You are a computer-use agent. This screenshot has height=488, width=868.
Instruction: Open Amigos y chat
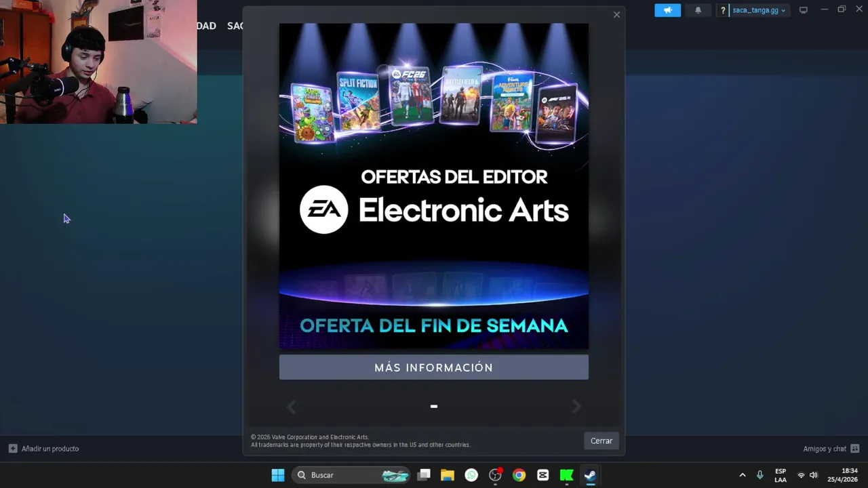(x=825, y=449)
